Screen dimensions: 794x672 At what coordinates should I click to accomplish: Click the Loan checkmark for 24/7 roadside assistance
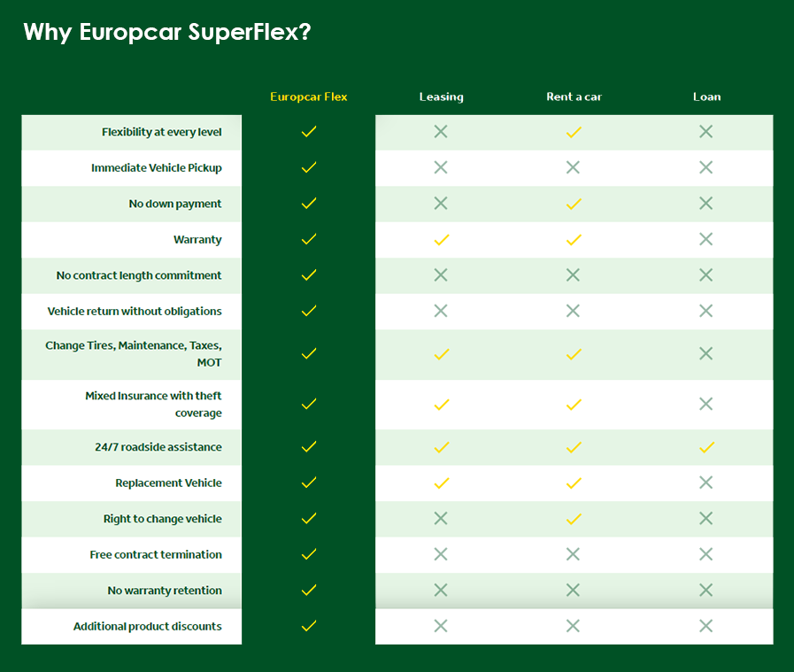pyautogui.click(x=706, y=447)
